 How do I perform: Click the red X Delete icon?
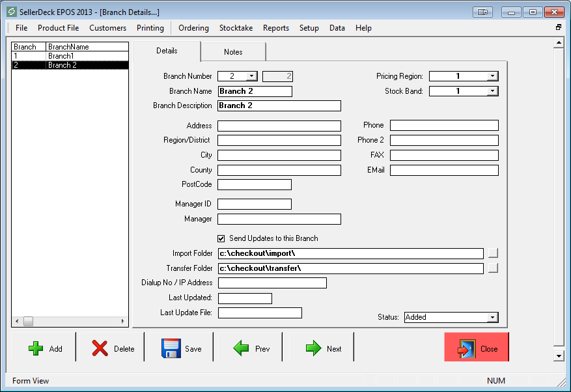100,348
